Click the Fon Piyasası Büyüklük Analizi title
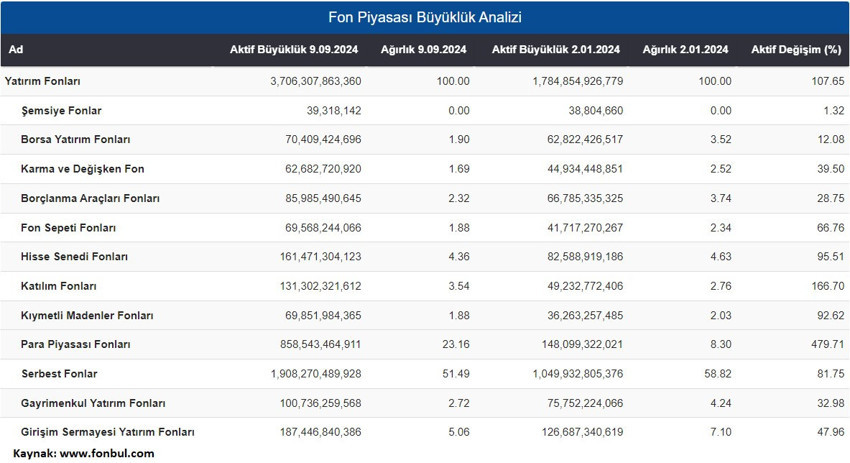 425,18
